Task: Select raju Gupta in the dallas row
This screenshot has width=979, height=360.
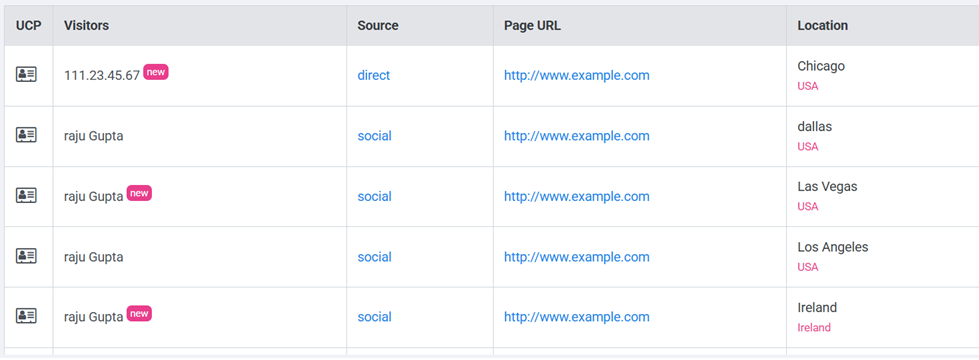Action: (x=94, y=136)
